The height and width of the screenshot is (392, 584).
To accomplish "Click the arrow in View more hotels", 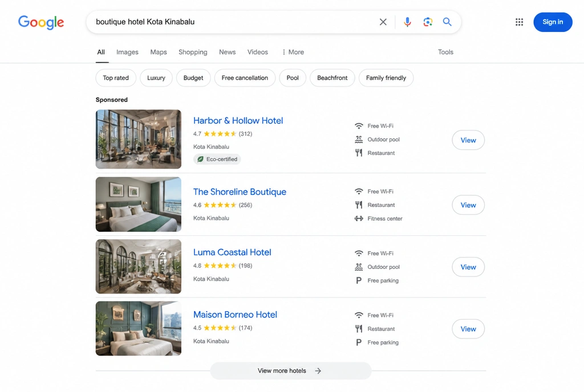I will click(x=318, y=371).
